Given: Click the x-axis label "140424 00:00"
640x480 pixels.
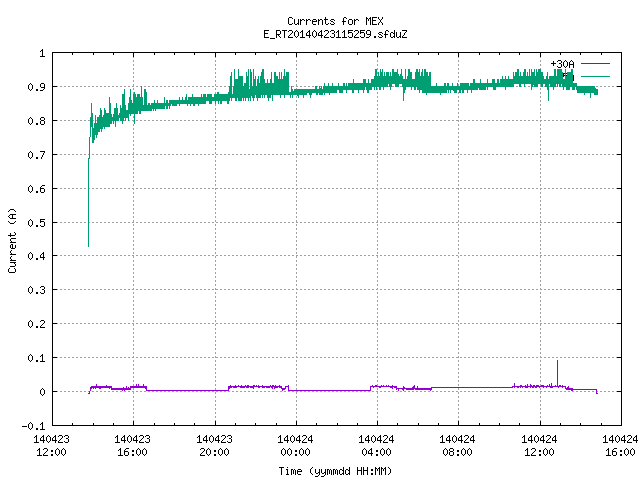Looking at the screenshot, I should (296, 446).
